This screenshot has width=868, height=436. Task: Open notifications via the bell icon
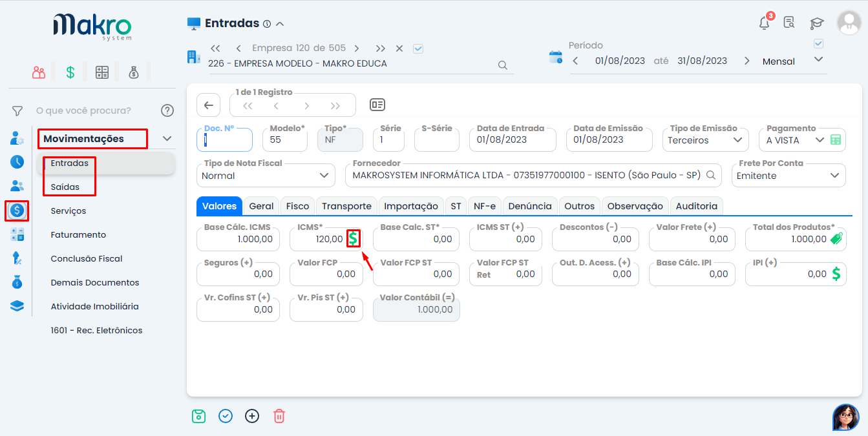763,22
